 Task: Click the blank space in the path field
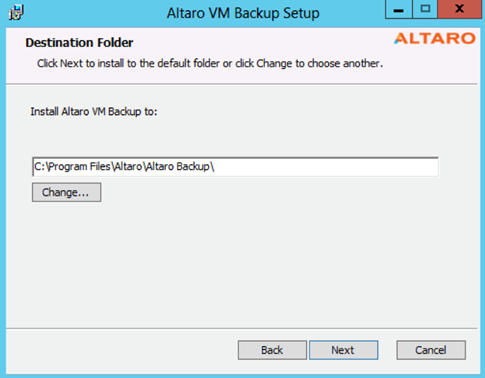327,167
